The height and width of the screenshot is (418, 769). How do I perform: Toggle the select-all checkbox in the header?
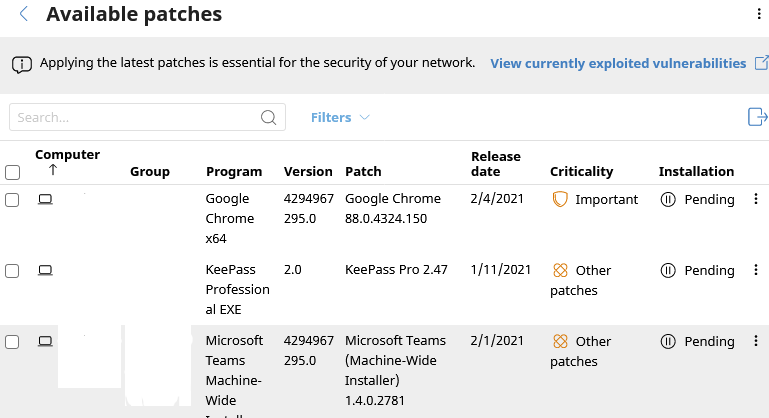[x=12, y=172]
